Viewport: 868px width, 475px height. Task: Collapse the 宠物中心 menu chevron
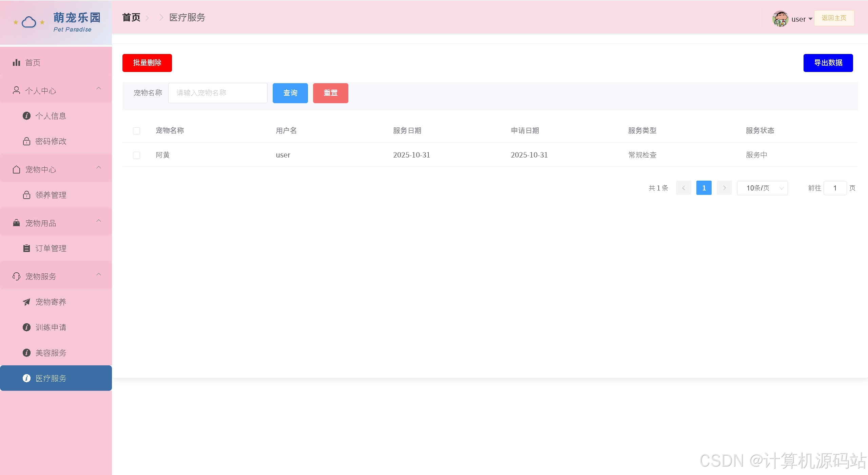(99, 167)
